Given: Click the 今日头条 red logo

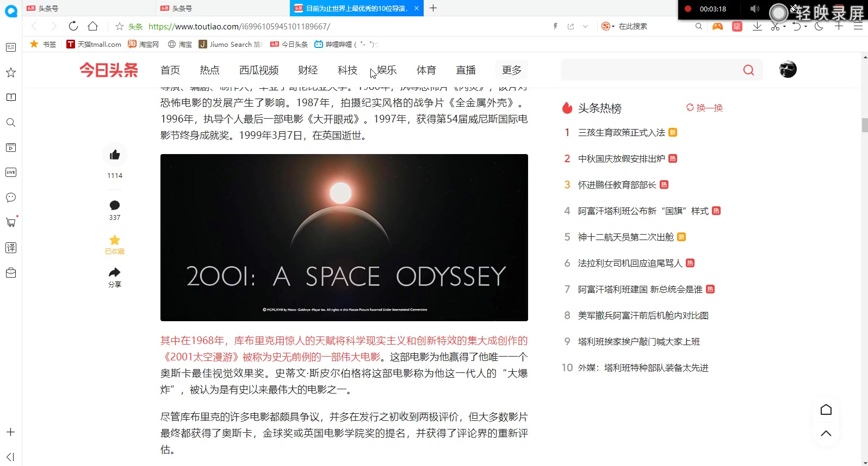Looking at the screenshot, I should [109, 70].
